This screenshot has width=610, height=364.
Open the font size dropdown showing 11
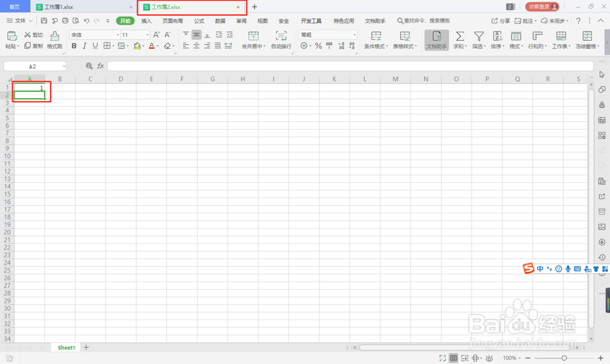pyautogui.click(x=148, y=35)
